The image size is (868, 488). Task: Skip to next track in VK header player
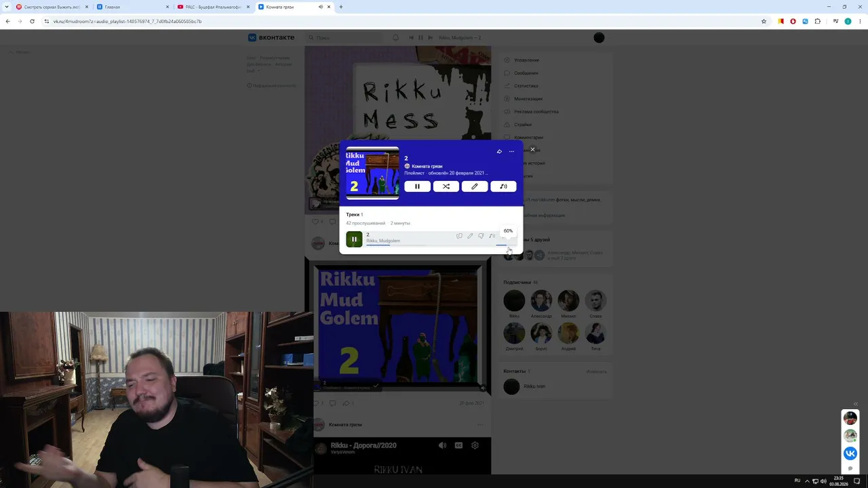tap(429, 37)
